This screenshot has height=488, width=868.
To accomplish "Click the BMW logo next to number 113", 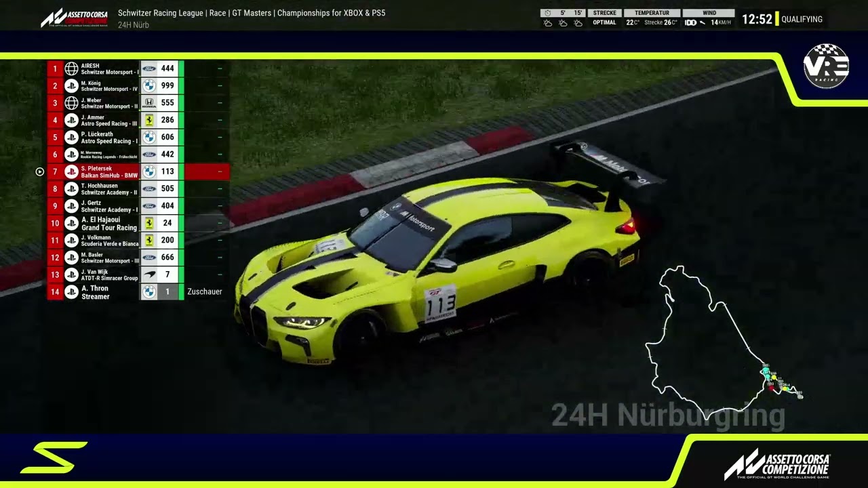I will tap(149, 171).
